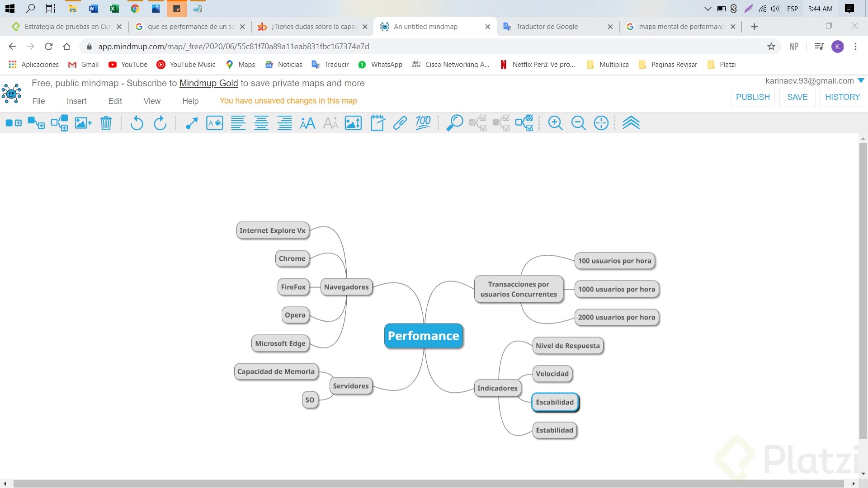The width and height of the screenshot is (868, 488).
Task: Click the PUBLISH button
Action: (753, 97)
